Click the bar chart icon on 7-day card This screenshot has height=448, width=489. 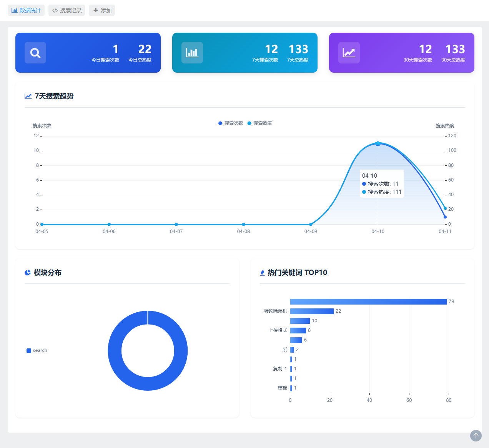[x=192, y=53]
